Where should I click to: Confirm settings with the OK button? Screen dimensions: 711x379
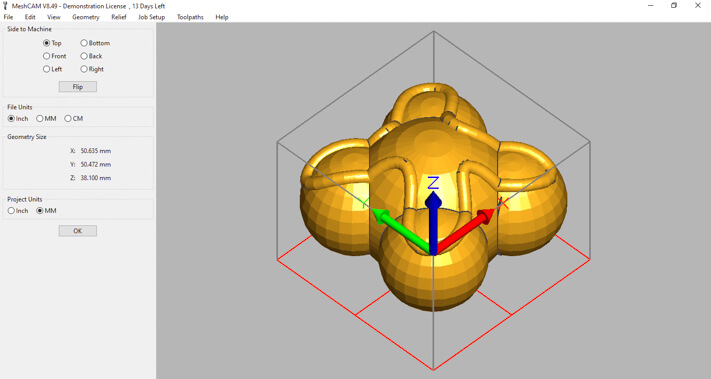(x=78, y=231)
